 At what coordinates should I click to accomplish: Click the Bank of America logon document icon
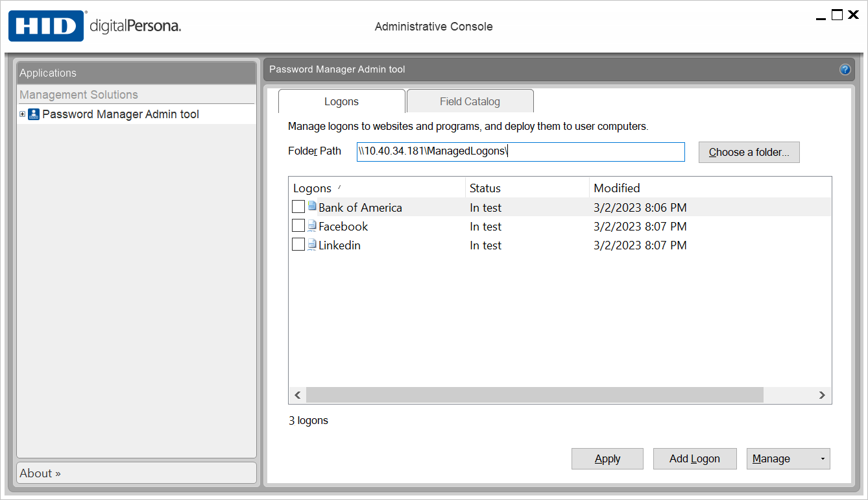coord(312,207)
